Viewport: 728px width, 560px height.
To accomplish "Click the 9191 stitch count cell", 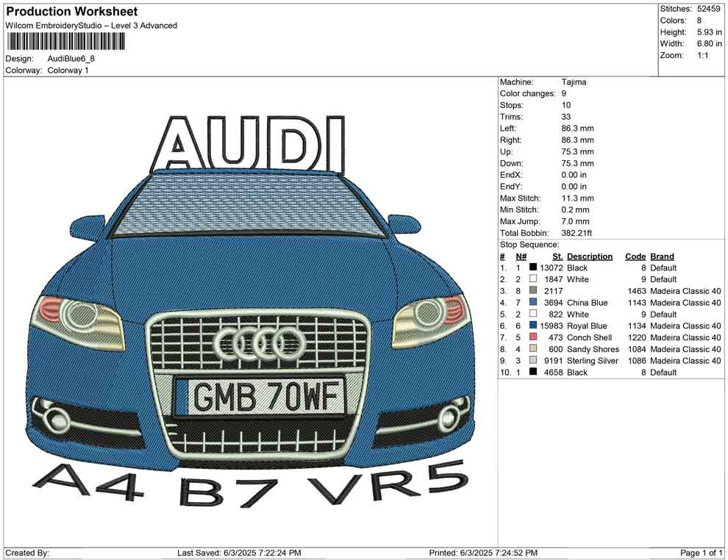I will tap(554, 361).
